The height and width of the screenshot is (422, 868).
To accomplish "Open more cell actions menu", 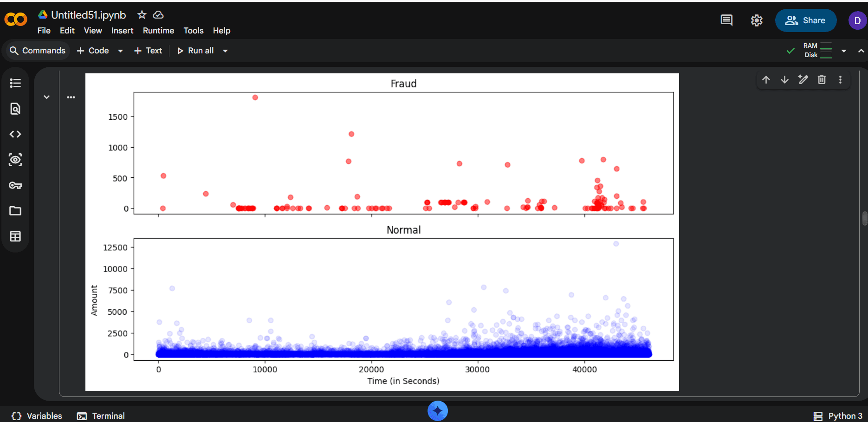I will (x=840, y=79).
